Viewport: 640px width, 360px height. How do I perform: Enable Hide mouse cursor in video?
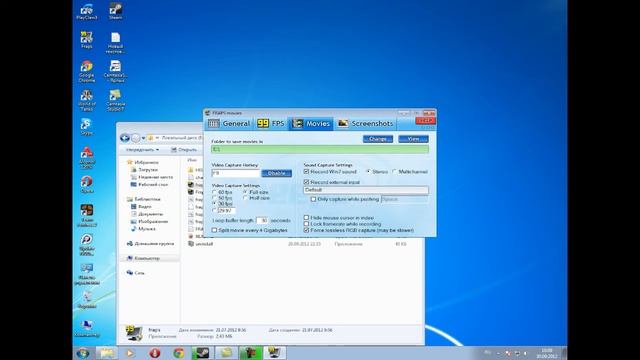coord(306,218)
